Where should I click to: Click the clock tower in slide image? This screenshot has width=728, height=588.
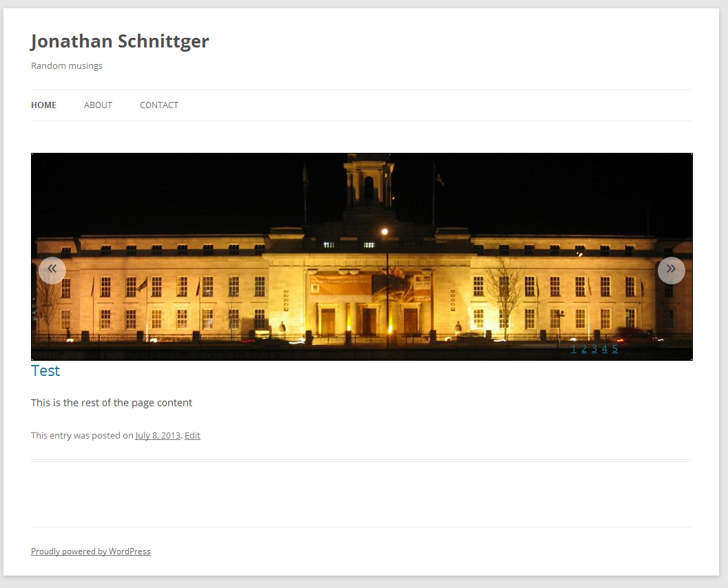(x=368, y=183)
